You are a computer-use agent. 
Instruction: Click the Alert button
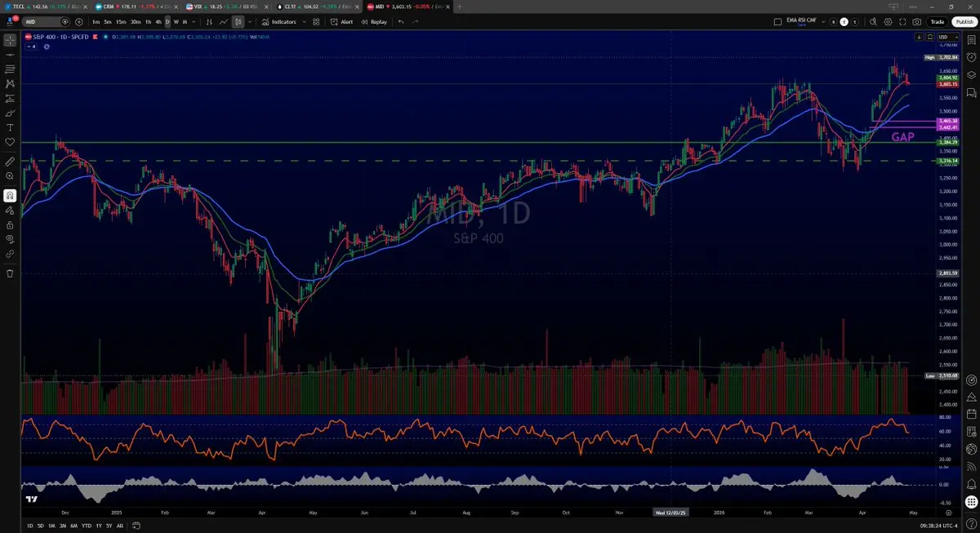(x=342, y=22)
